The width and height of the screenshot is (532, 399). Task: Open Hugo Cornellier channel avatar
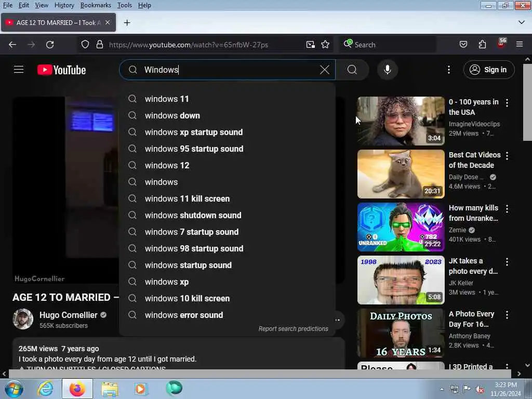[23, 319]
